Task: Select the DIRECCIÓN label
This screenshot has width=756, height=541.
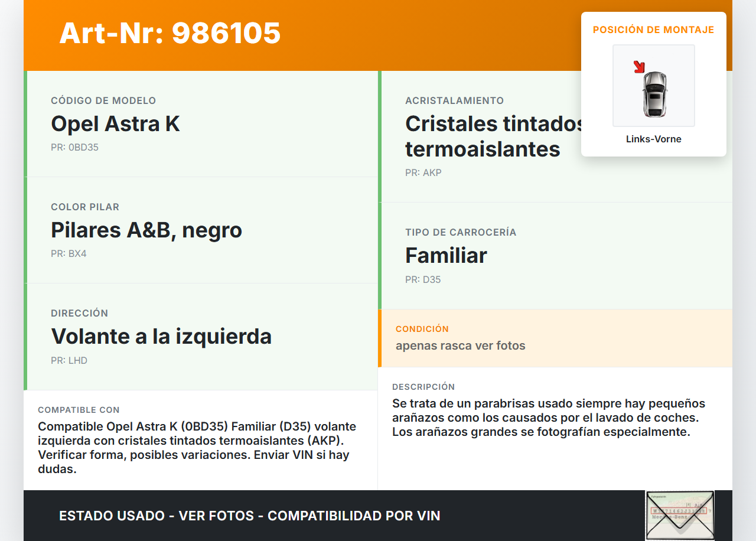Action: 80,314
